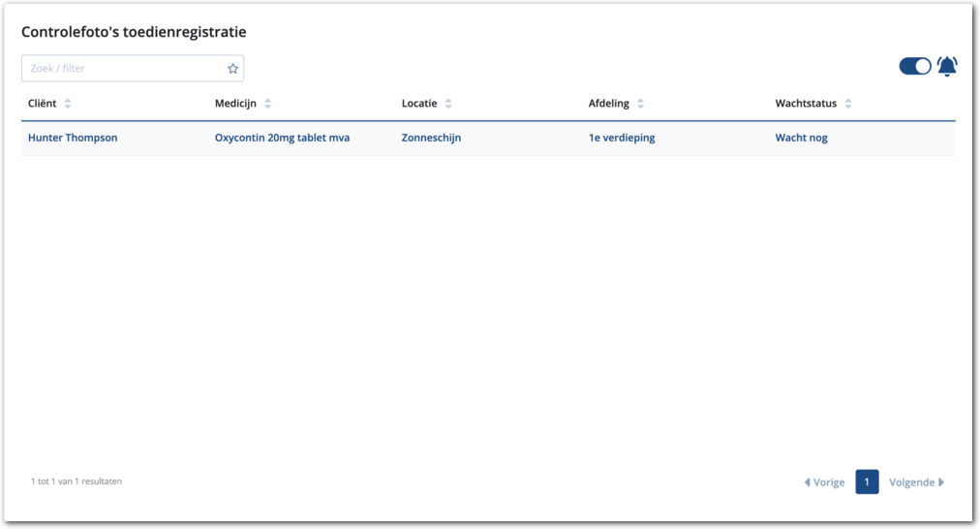This screenshot has width=980, height=529.
Task: Open the alarm bell notifications icon
Action: click(946, 67)
